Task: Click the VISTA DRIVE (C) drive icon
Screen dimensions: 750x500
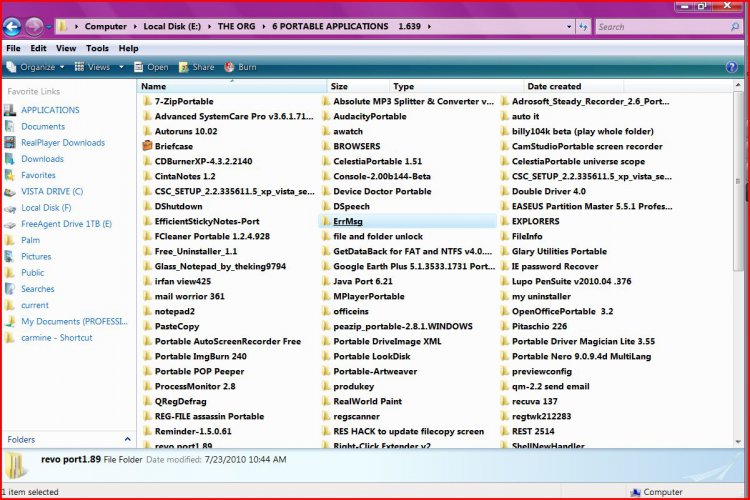Action: (x=10, y=192)
